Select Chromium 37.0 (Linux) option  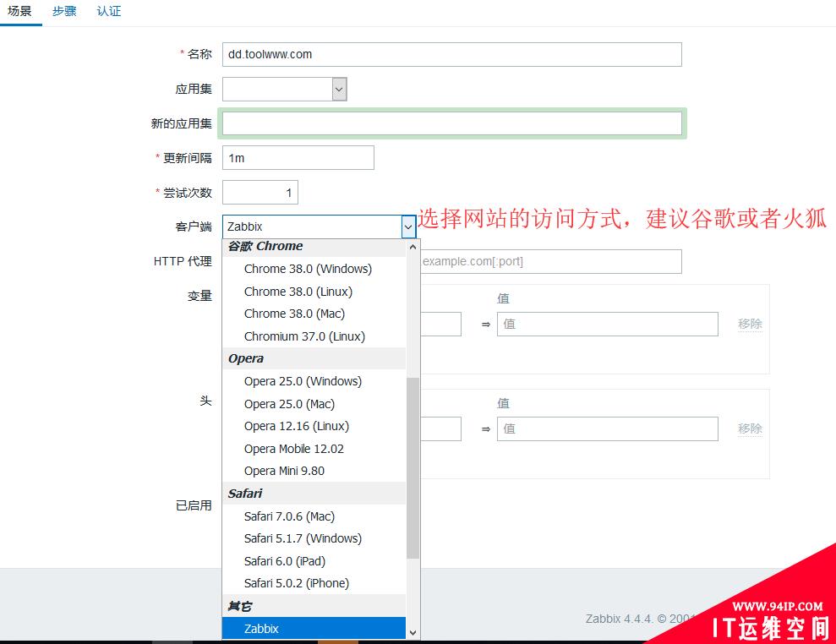[x=314, y=336]
